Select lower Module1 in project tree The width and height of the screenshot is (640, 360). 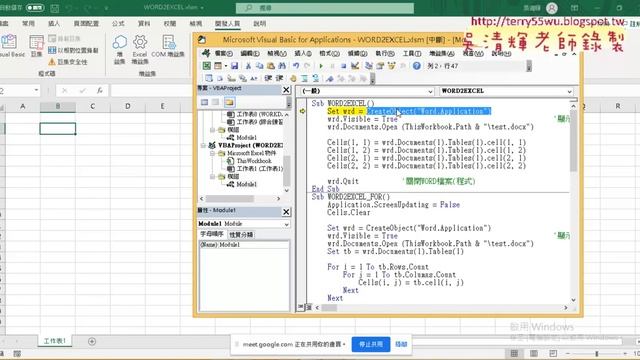click(x=247, y=184)
